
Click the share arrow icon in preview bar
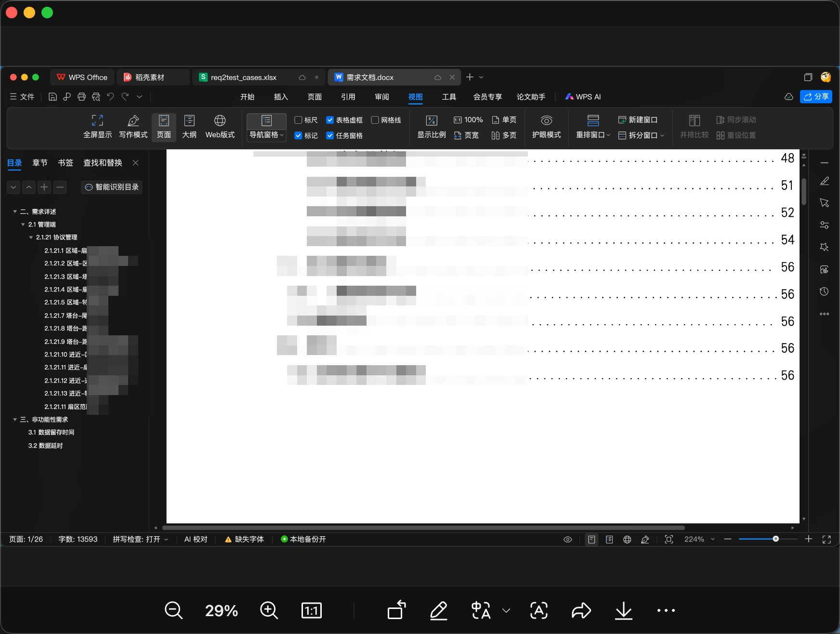click(x=581, y=610)
